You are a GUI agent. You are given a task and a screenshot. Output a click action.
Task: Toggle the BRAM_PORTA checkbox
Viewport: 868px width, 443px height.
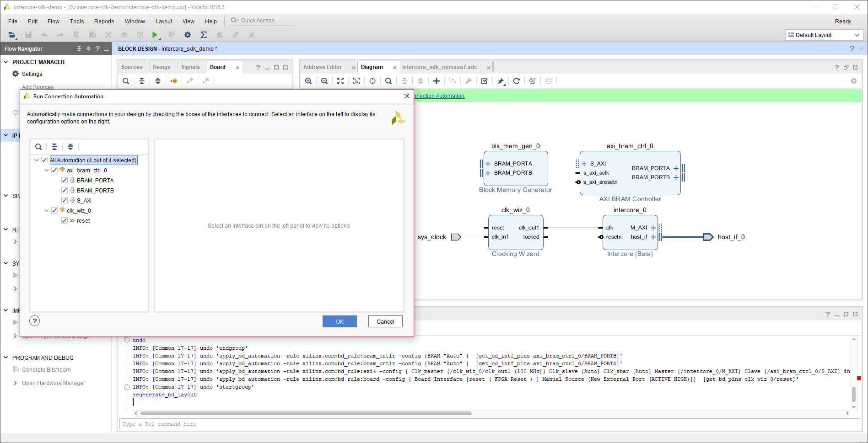pos(65,180)
